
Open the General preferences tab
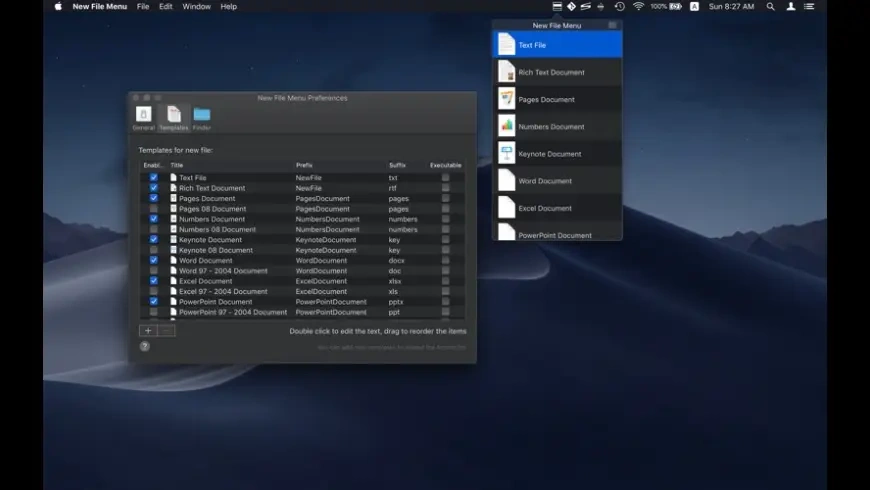click(143, 118)
